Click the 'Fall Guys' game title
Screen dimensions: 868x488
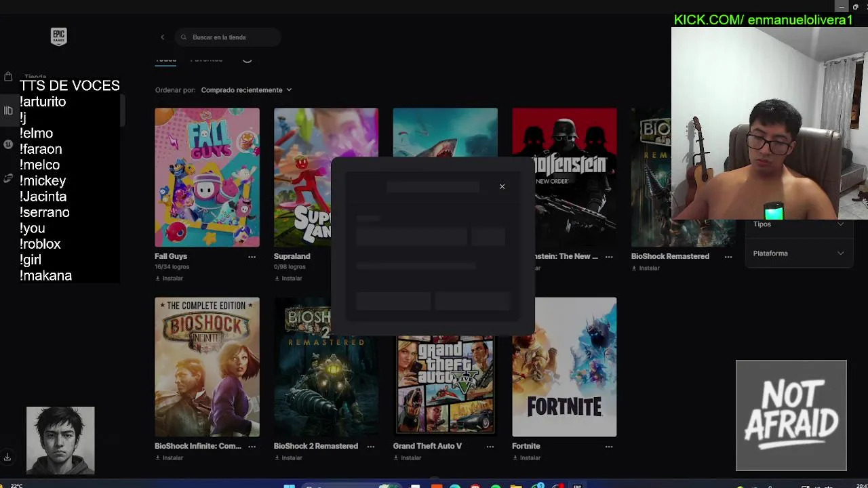pos(171,256)
